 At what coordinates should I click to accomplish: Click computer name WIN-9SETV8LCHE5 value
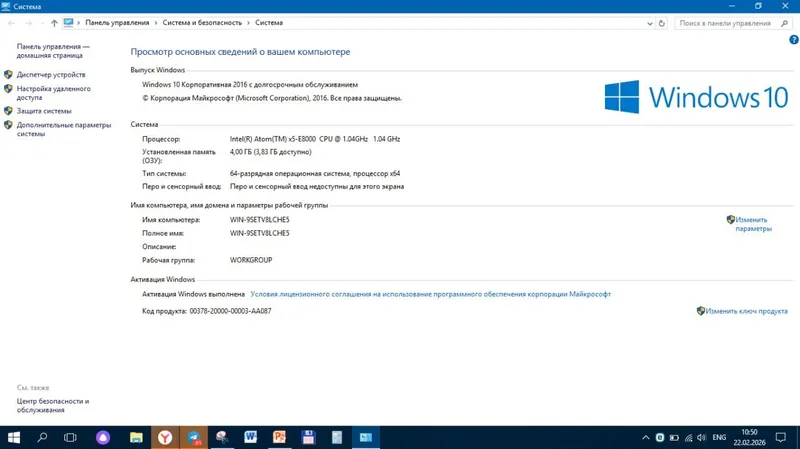click(260, 219)
